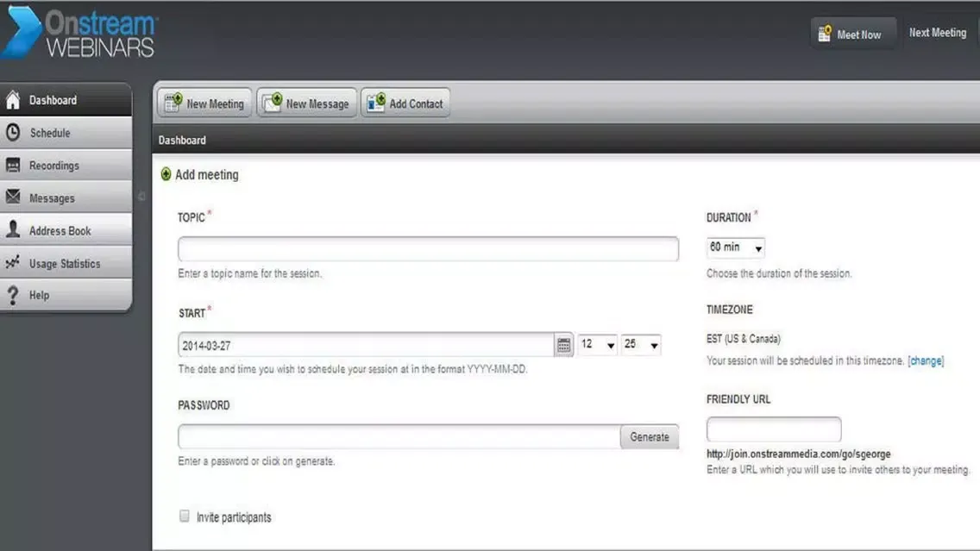The width and height of the screenshot is (980, 551).
Task: Click the 'TOPIC' field label
Action: [x=192, y=217]
